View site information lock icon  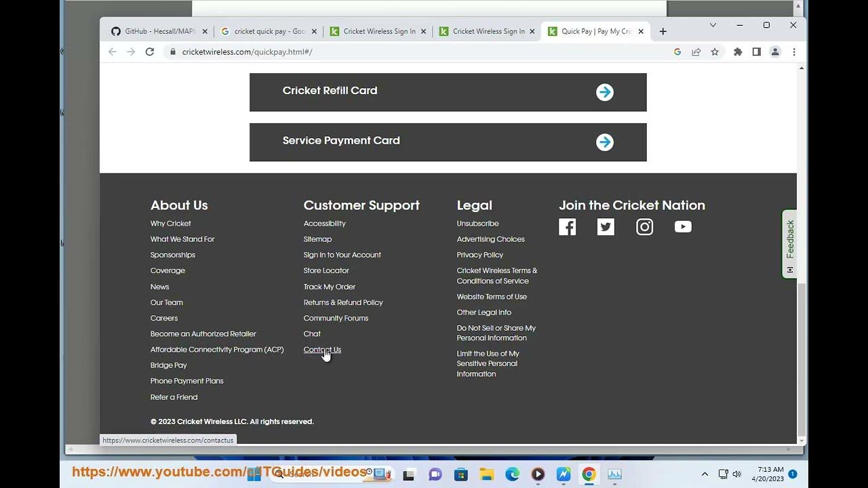(x=173, y=52)
